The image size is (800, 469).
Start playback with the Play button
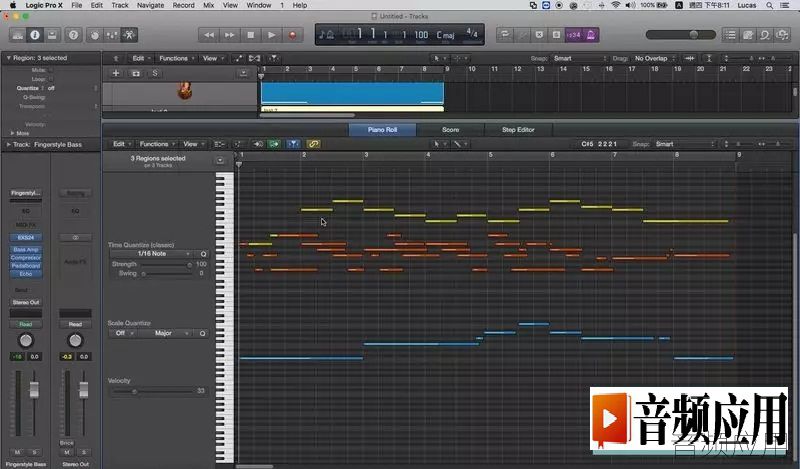pyautogui.click(x=271, y=35)
